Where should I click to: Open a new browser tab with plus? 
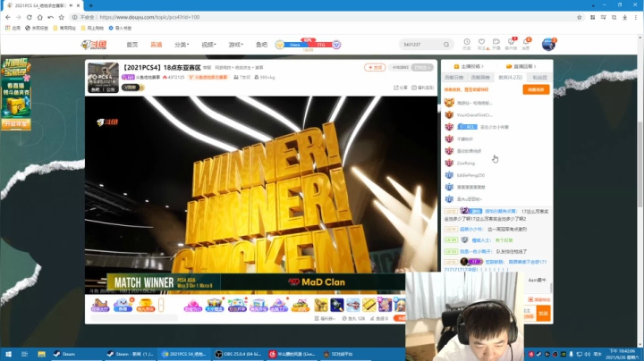(90, 5)
